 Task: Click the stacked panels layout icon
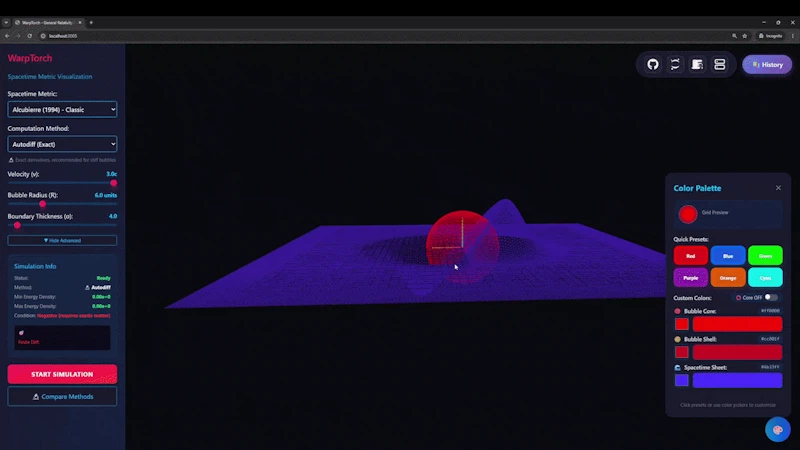719,64
